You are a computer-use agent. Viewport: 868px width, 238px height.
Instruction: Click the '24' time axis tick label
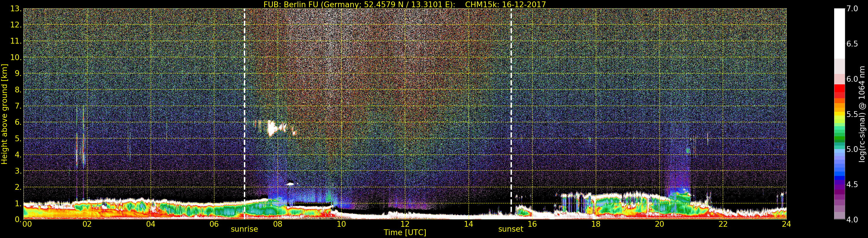pyautogui.click(x=786, y=224)
